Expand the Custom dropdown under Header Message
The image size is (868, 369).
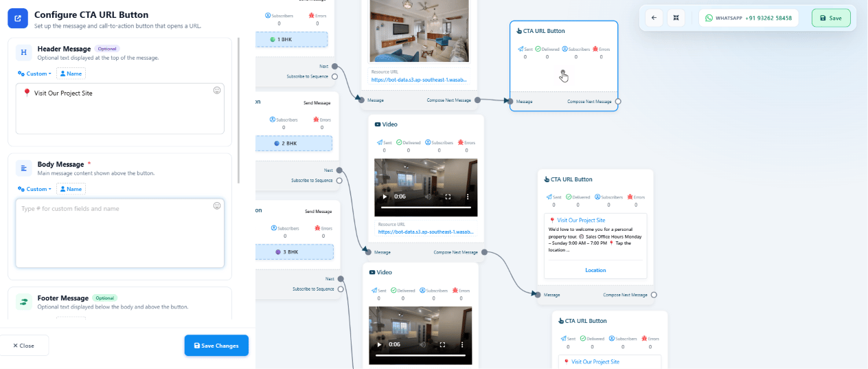pos(34,74)
